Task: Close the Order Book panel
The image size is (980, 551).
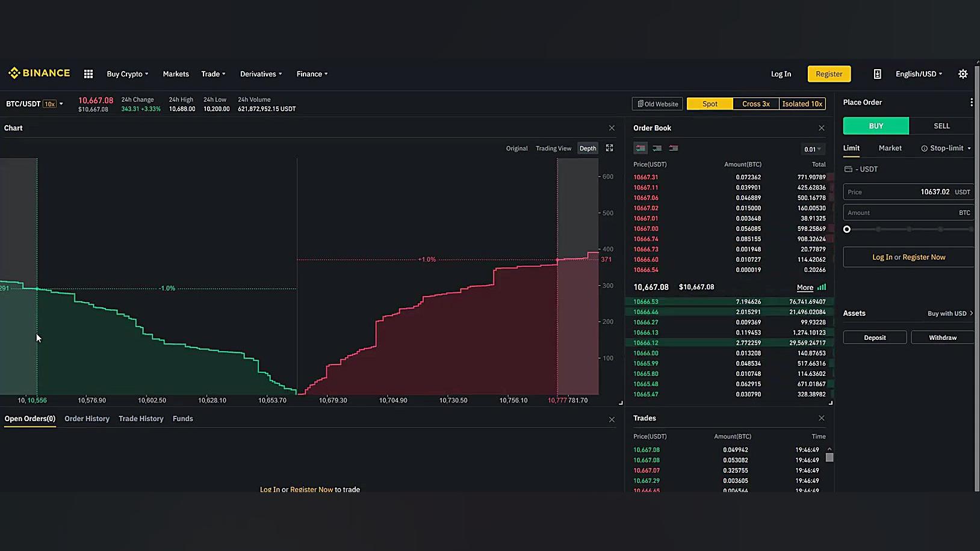Action: coord(822,128)
